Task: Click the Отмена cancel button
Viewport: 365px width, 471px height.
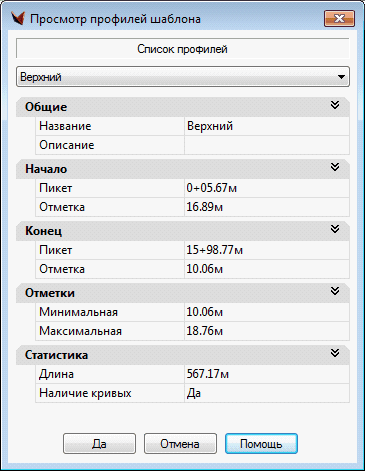Action: (x=180, y=444)
